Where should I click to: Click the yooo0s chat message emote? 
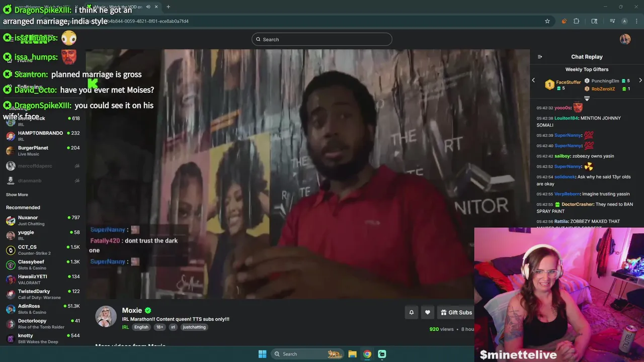pos(578,107)
